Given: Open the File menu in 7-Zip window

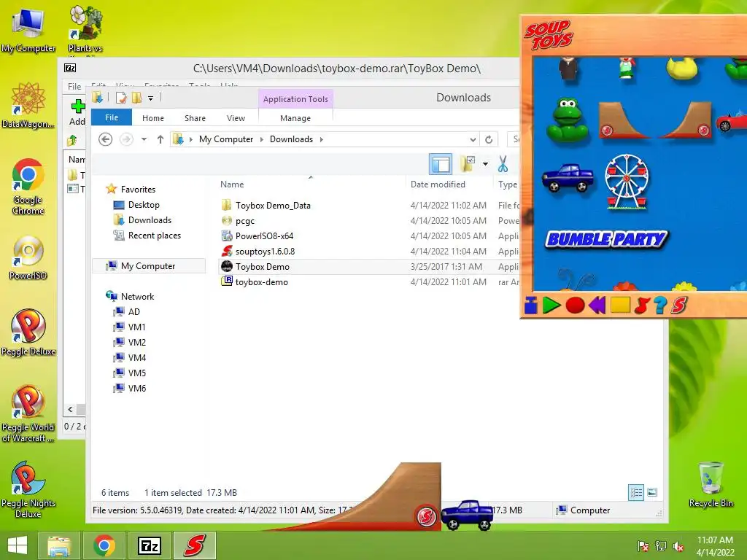Looking at the screenshot, I should (74, 87).
